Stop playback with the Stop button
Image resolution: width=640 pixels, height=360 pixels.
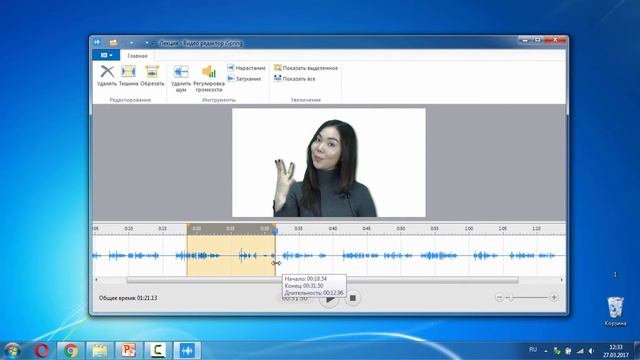[353, 298]
